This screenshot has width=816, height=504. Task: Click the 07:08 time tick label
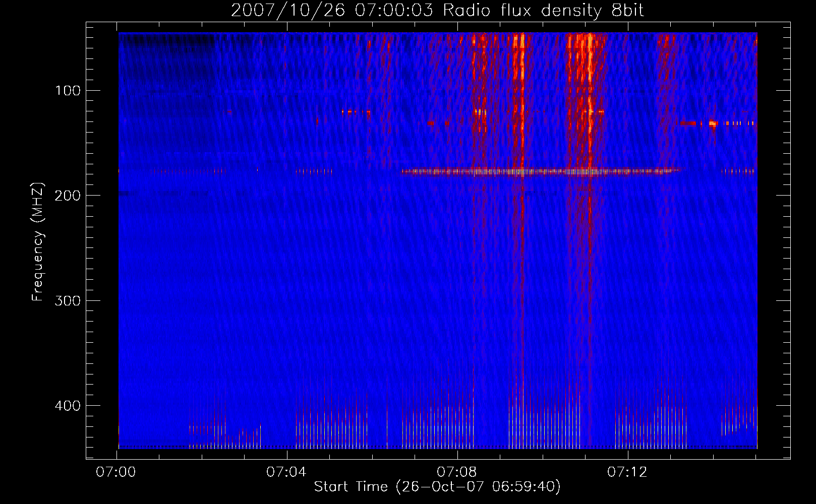tap(457, 472)
